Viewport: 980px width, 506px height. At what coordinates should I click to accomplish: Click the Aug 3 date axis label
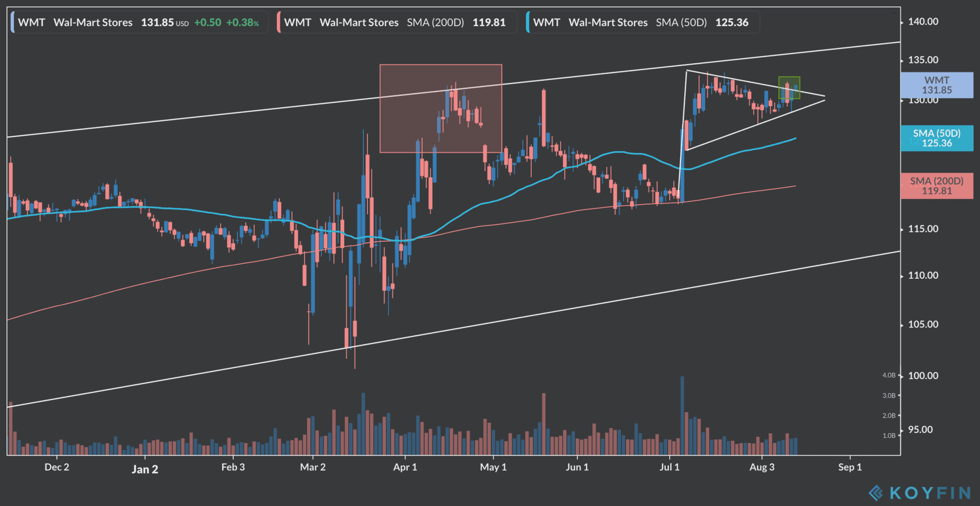click(762, 467)
